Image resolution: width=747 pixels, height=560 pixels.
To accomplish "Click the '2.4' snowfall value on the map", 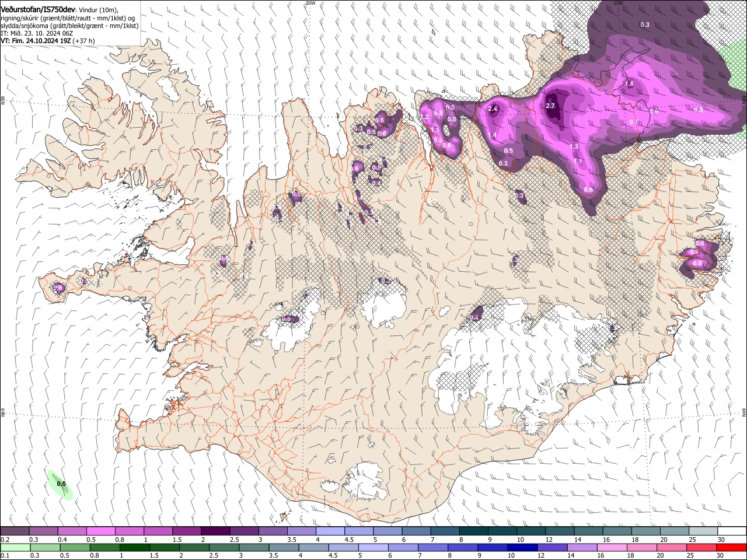I will (493, 109).
